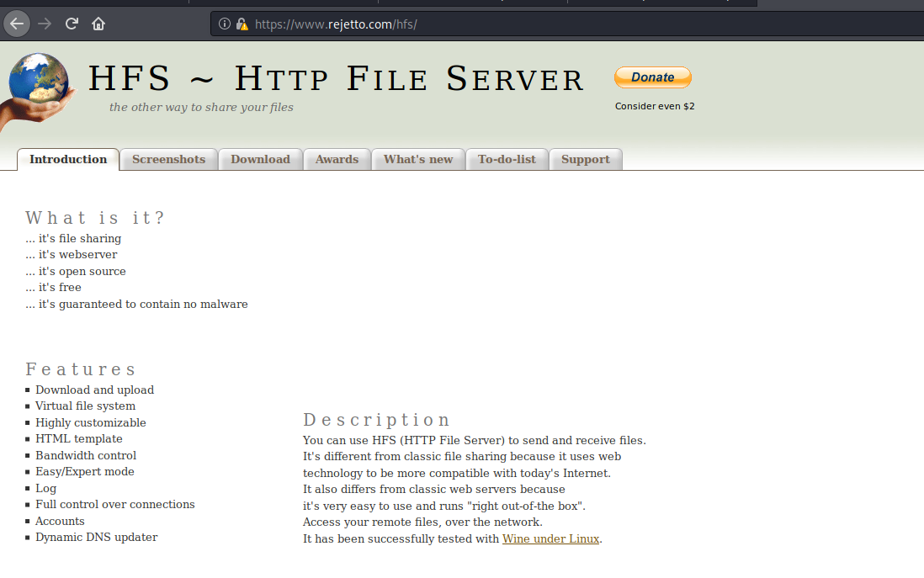The image size is (924, 578).
Task: Select the Introduction tab
Action: [x=68, y=160]
